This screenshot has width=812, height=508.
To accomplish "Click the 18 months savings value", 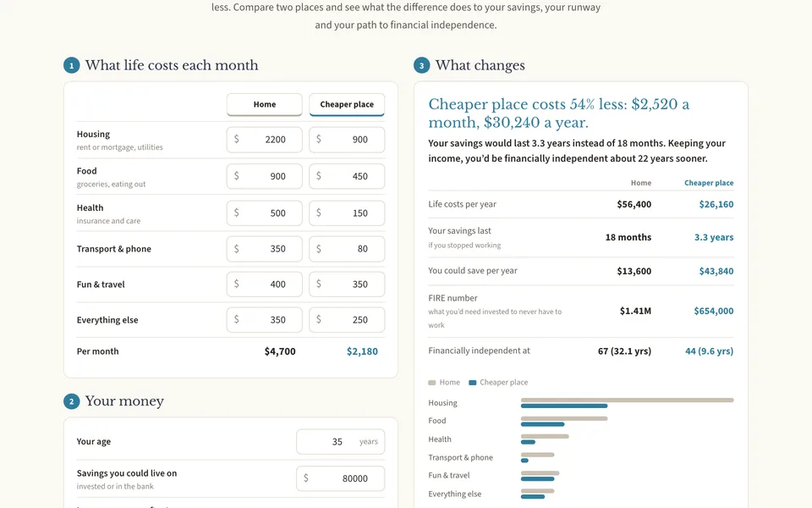I will coord(628,237).
